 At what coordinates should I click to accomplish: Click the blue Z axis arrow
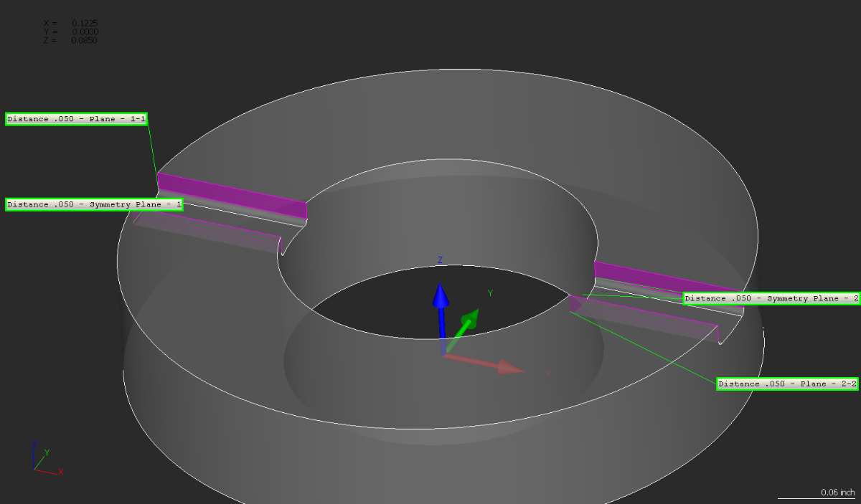pyautogui.click(x=441, y=308)
